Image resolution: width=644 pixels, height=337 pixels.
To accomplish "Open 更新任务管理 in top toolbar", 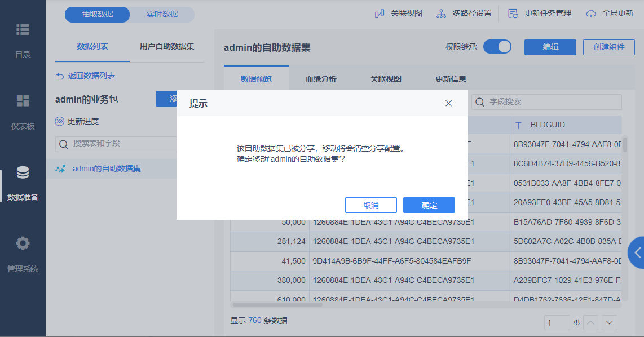I will (x=540, y=14).
